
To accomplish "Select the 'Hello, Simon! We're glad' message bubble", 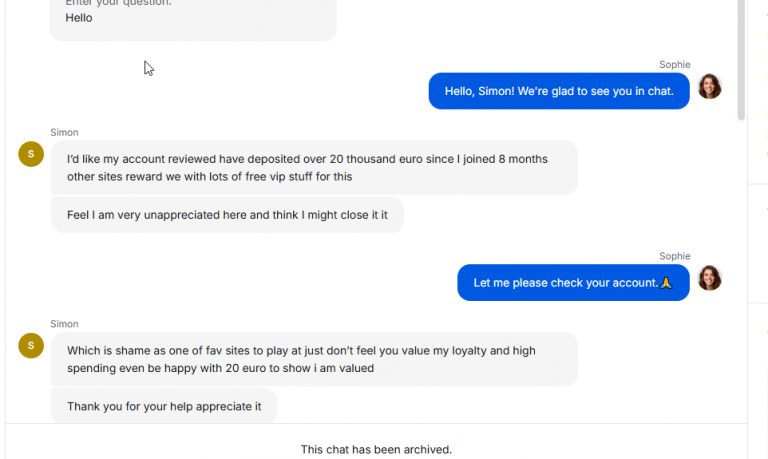I will point(559,91).
